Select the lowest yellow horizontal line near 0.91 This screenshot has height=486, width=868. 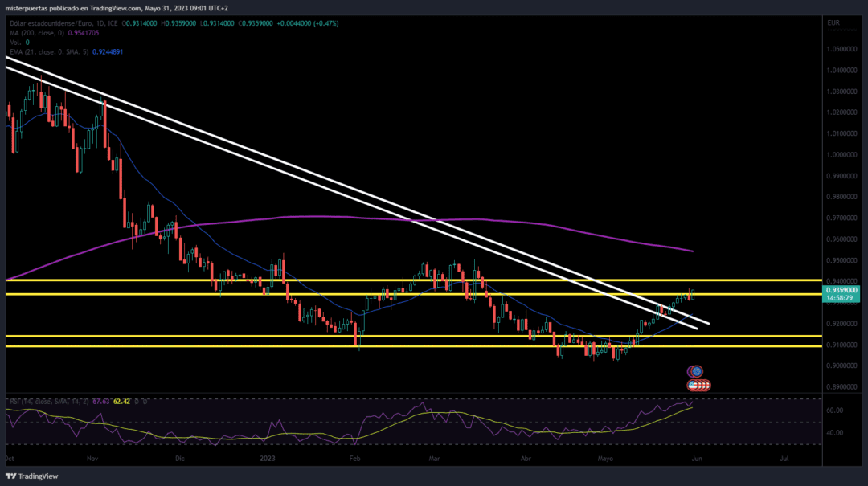pos(414,346)
